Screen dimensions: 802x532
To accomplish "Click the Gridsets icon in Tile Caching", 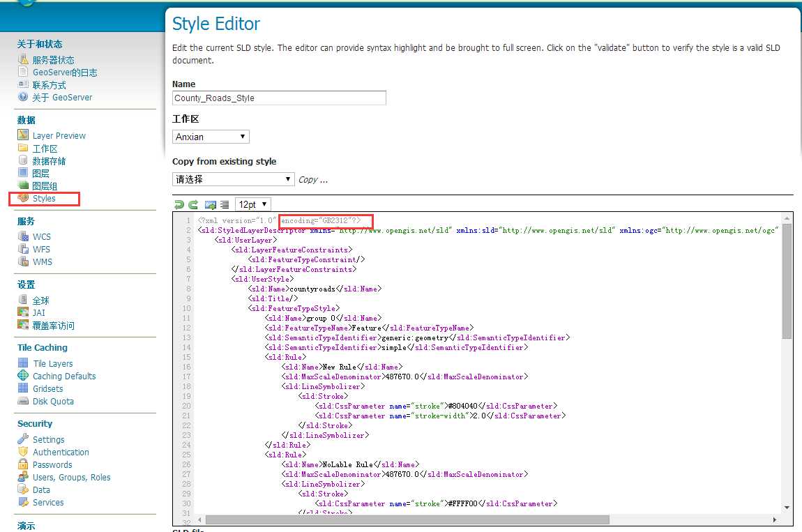I will (x=23, y=388).
